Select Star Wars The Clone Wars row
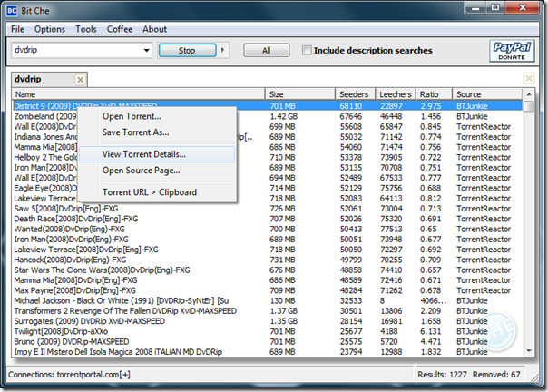The height and width of the screenshot is (392, 548). [268, 270]
